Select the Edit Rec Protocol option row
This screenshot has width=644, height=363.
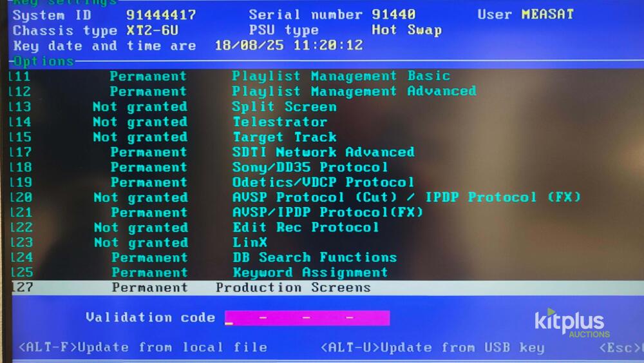(327, 228)
